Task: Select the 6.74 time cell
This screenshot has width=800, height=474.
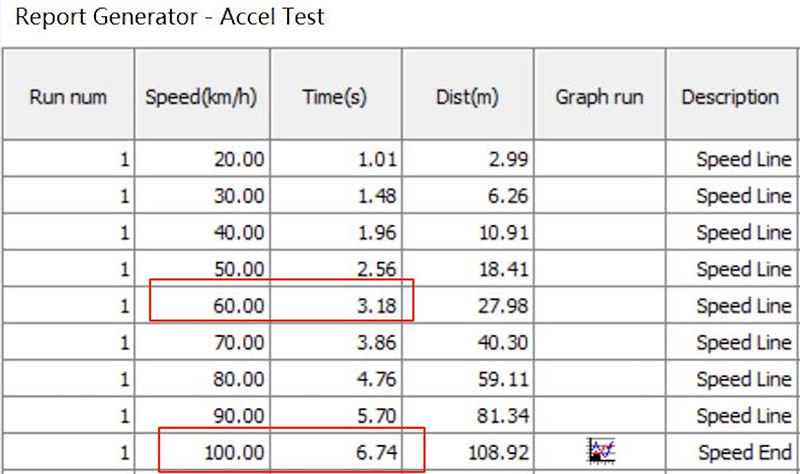Action: click(x=336, y=452)
